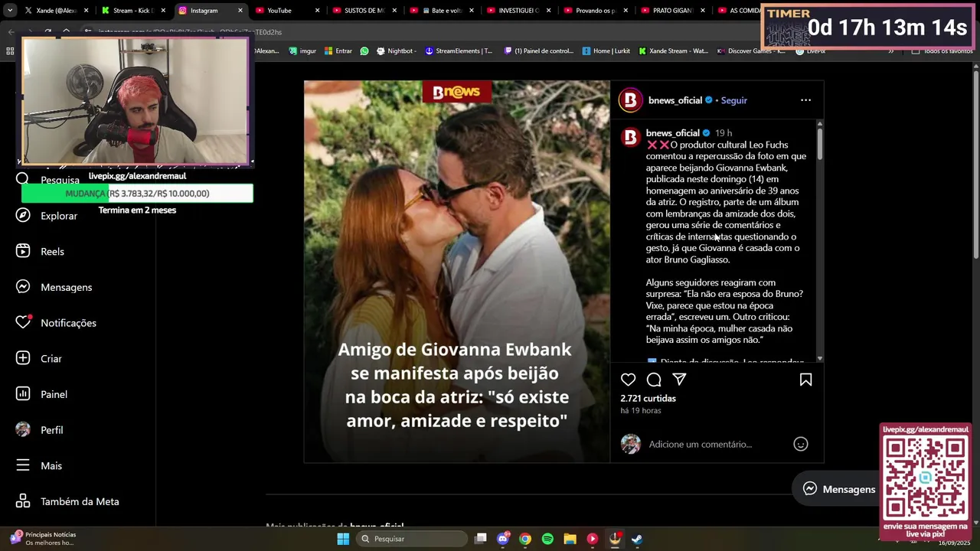Click the floating Mensagens chat button
The height and width of the screenshot is (551, 980).
[x=838, y=489]
